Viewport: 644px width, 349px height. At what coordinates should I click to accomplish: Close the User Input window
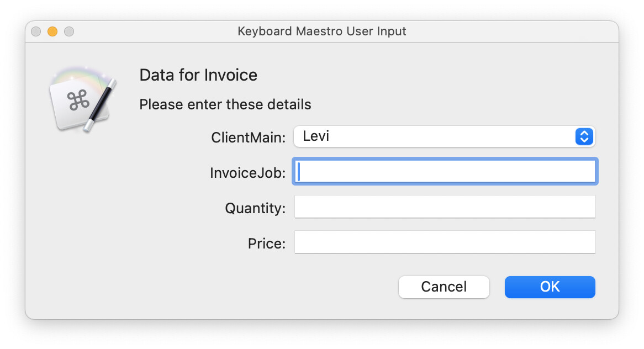click(36, 31)
